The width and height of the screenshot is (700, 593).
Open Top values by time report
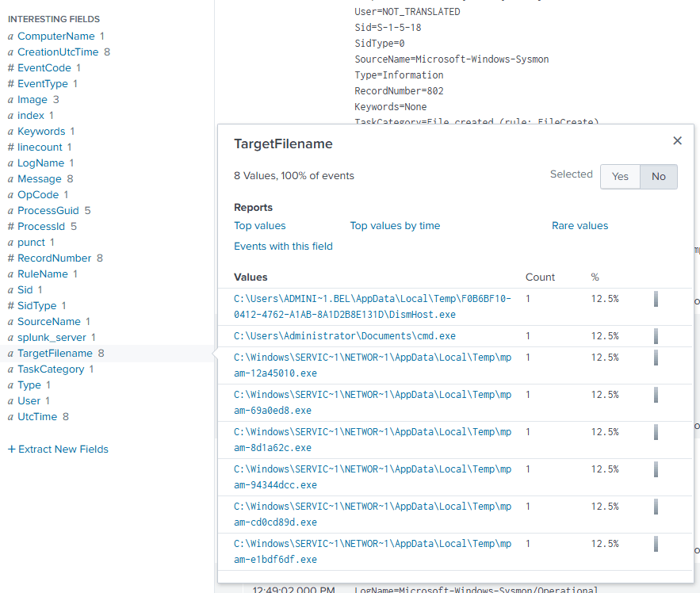(x=395, y=226)
